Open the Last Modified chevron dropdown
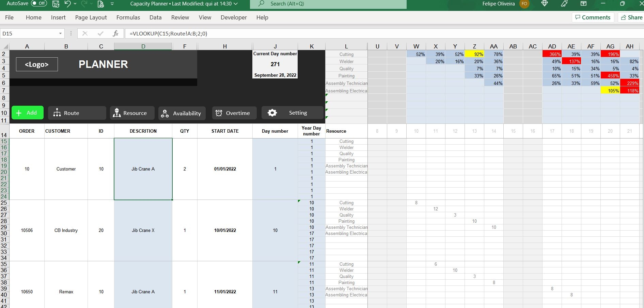Image resolution: width=644 pixels, height=308 pixels. [235, 4]
